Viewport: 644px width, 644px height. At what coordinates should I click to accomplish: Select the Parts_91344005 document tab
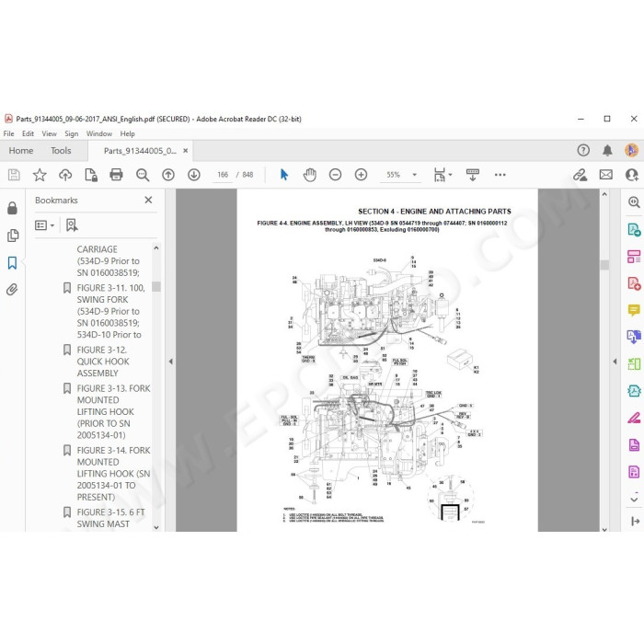[x=140, y=151]
